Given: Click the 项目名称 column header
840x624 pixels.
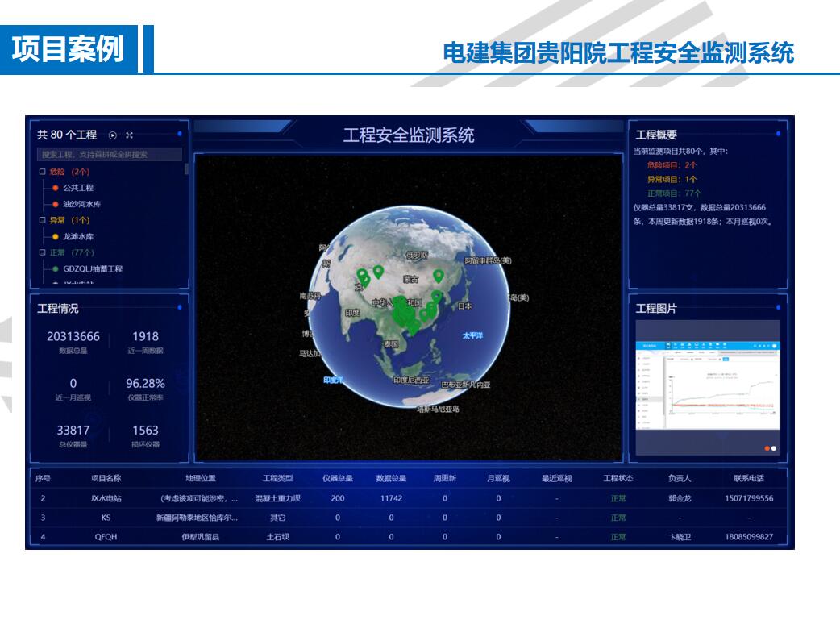Looking at the screenshot, I should tap(106, 478).
